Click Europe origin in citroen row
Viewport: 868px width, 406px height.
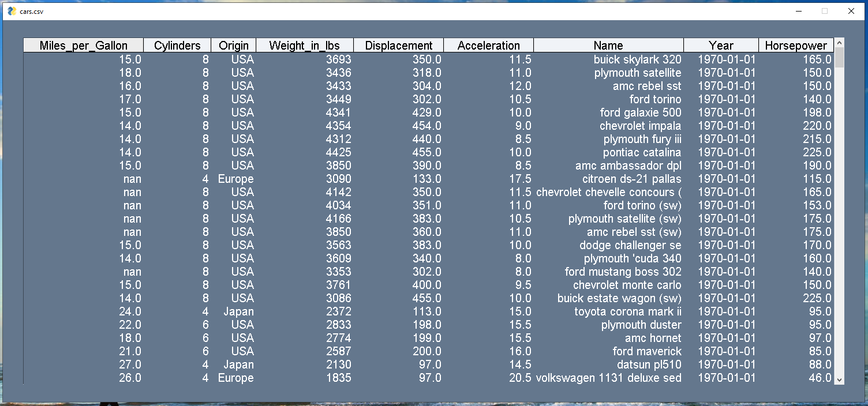coord(235,179)
